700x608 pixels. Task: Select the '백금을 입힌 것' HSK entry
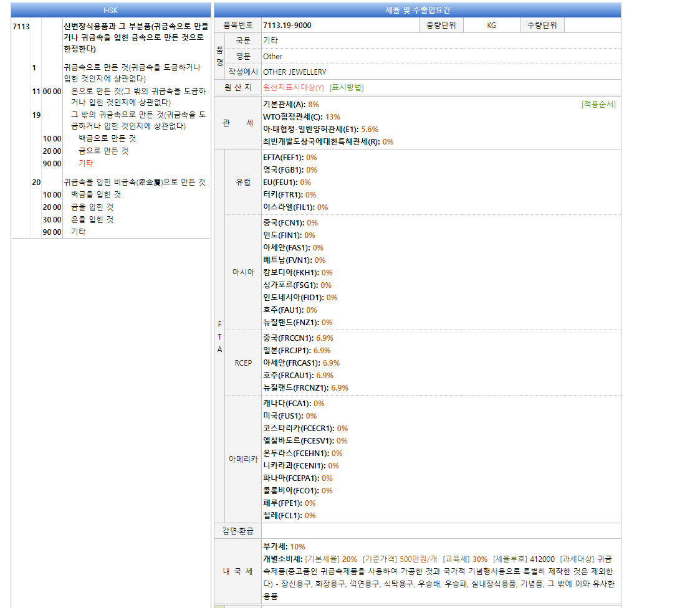coord(96,194)
